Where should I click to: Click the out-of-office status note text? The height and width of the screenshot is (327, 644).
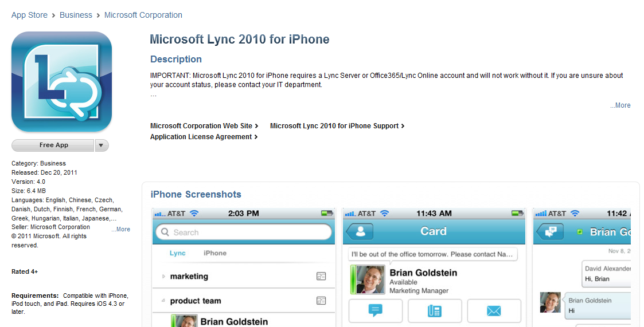click(432, 254)
